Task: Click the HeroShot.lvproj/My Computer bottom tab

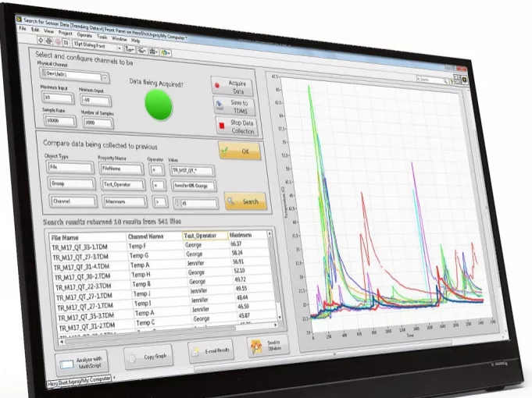Action: 79,381
